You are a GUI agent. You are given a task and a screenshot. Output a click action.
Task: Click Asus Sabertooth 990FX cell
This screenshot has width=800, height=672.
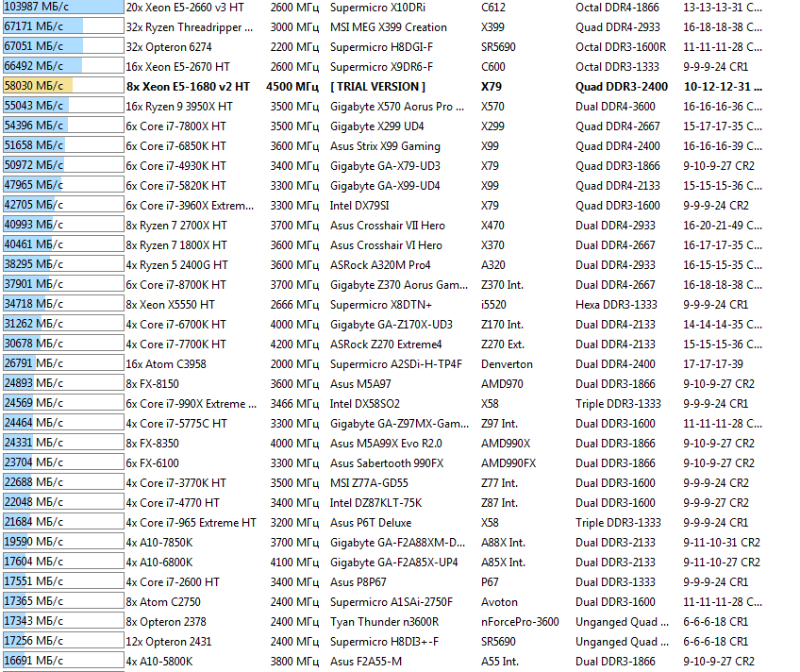[387, 465]
